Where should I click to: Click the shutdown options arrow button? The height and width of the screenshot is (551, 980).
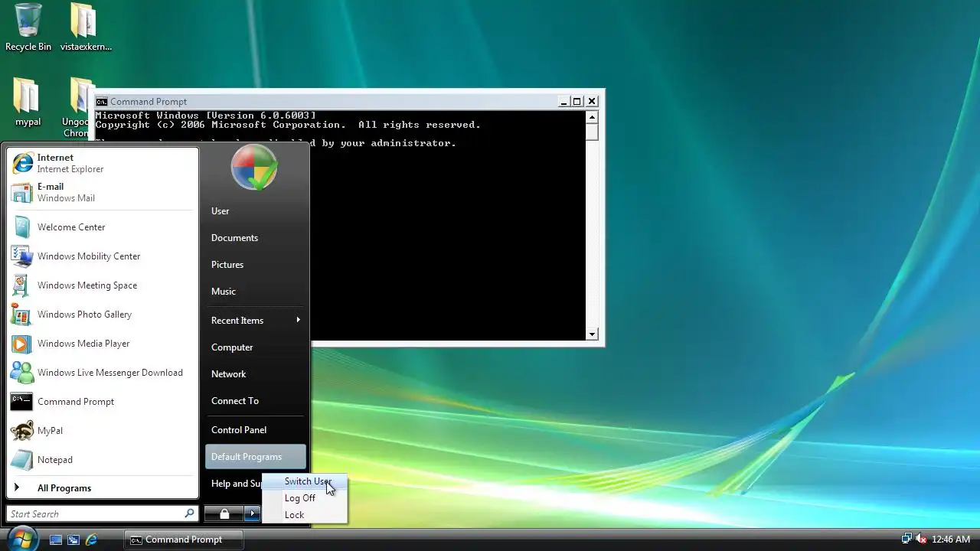coord(253,514)
